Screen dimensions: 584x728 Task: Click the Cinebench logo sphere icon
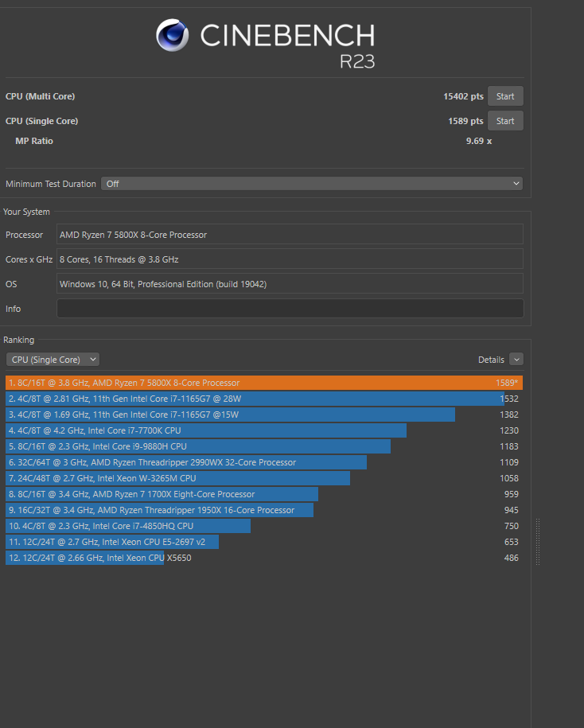click(x=172, y=35)
